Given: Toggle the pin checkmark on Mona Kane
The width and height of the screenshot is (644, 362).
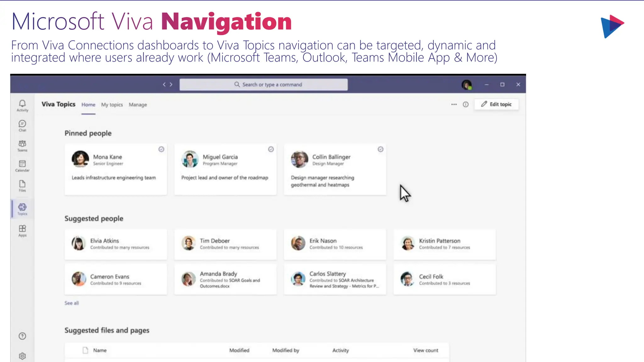Looking at the screenshot, I should coord(161,149).
